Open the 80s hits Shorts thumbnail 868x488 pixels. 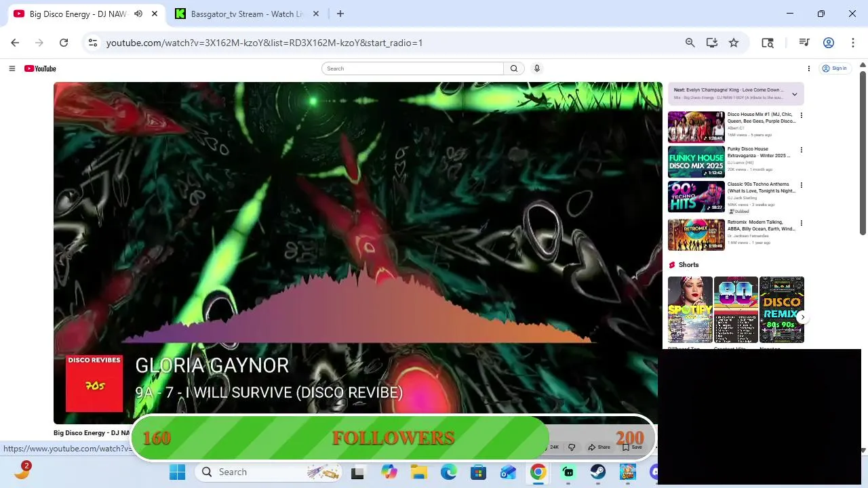click(736, 310)
